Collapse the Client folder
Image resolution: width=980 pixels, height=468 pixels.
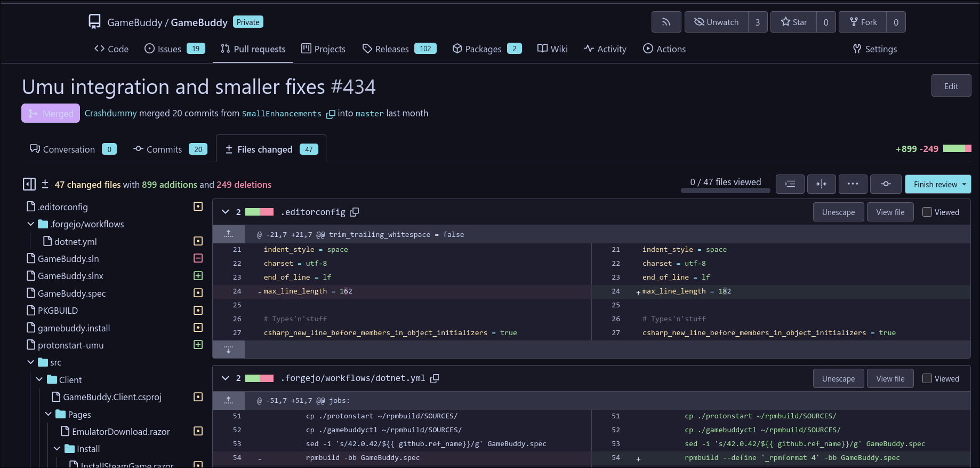tap(39, 379)
